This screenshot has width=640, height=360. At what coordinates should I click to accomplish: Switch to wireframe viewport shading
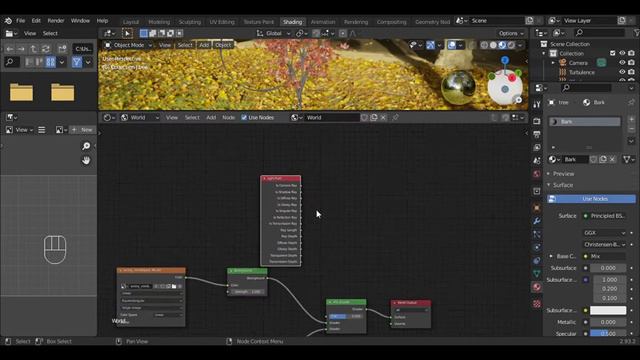coord(484,45)
